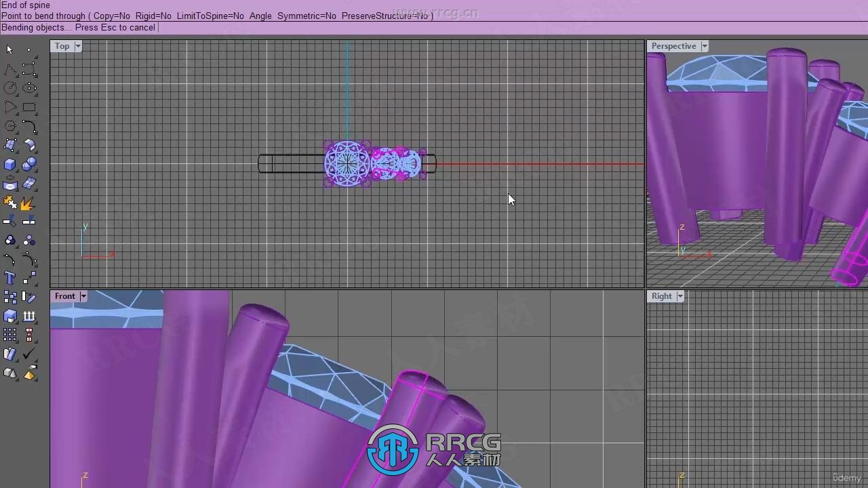Click the Join pieces icon
The height and width of the screenshot is (488, 868).
(x=9, y=203)
